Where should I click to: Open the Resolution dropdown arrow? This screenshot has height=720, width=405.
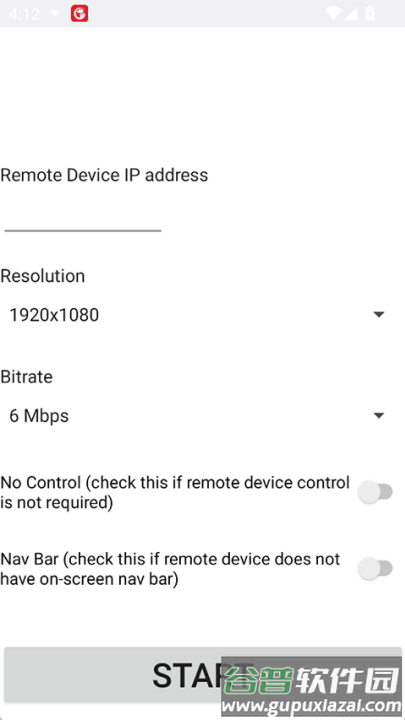(379, 315)
